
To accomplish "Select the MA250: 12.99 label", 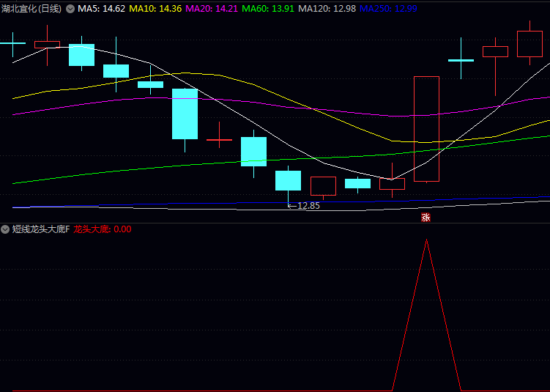I will pos(388,9).
